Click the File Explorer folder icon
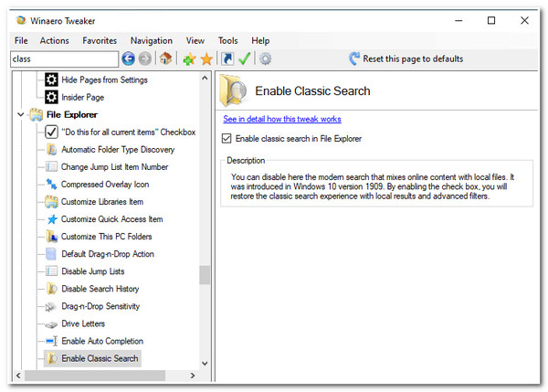548x392 pixels. (x=37, y=115)
